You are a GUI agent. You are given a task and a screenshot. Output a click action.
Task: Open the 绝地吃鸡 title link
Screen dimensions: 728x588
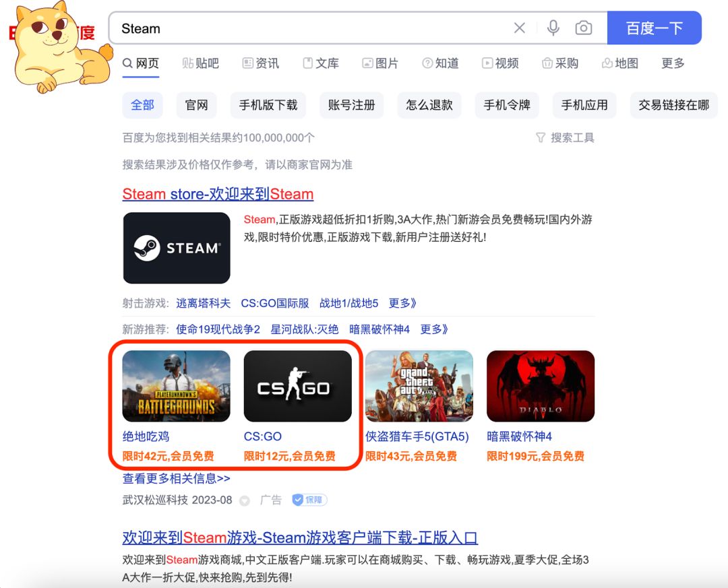pos(146,436)
